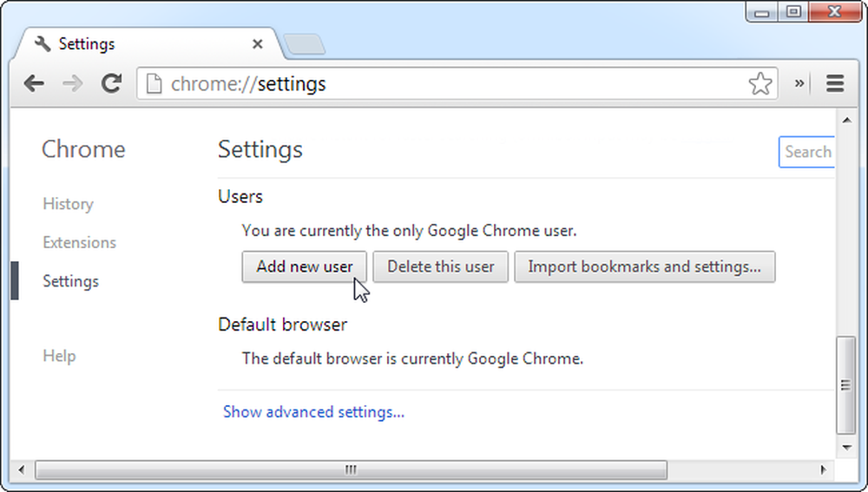
Task: Open History from the sidebar
Action: point(68,204)
